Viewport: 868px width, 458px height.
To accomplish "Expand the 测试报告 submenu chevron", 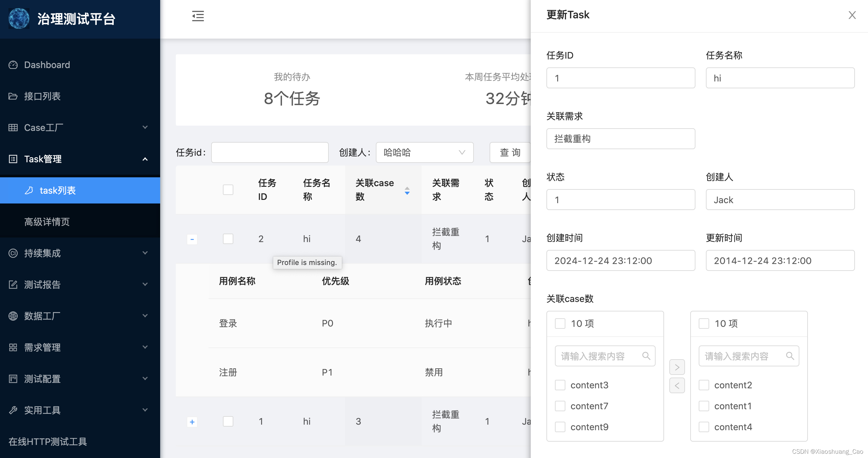I will point(145,284).
